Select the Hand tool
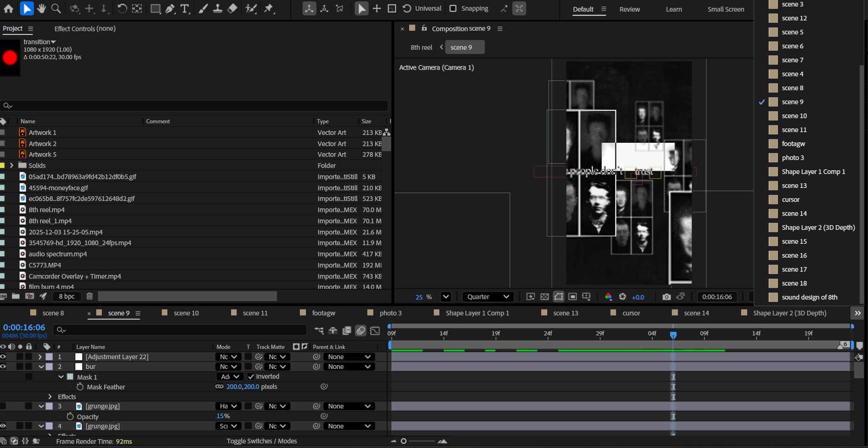 pyautogui.click(x=41, y=8)
